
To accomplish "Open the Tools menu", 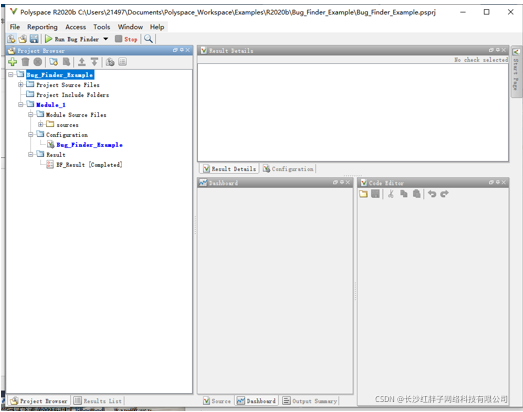I will point(102,27).
